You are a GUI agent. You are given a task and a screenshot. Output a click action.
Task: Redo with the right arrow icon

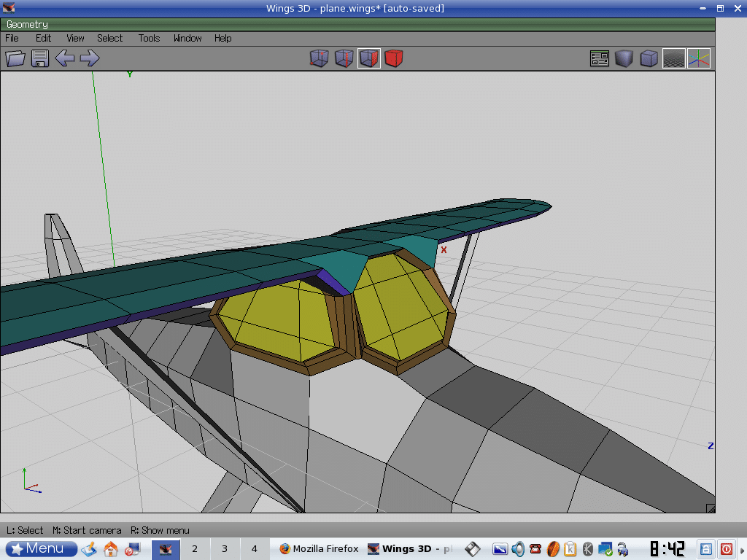tap(90, 58)
